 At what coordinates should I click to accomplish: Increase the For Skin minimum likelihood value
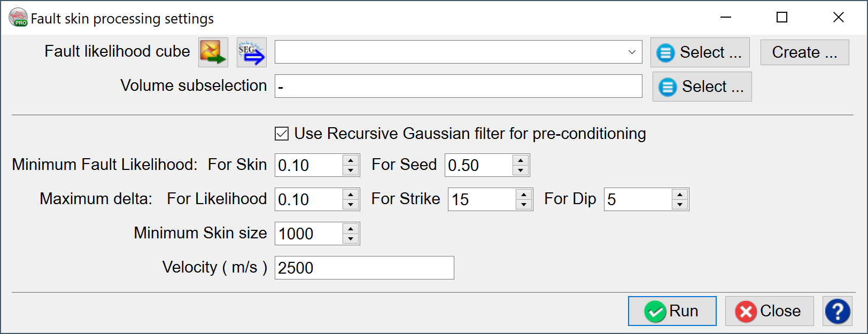click(351, 160)
